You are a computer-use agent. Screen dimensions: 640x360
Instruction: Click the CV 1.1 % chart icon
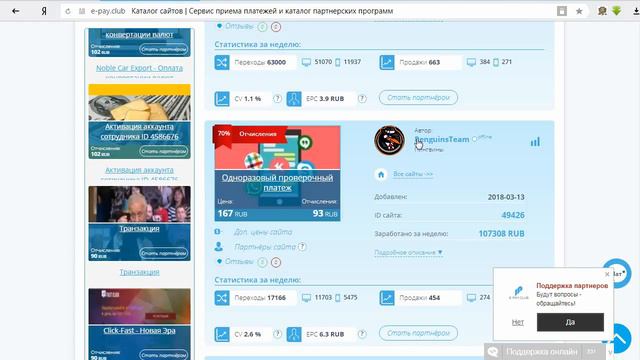point(222,99)
